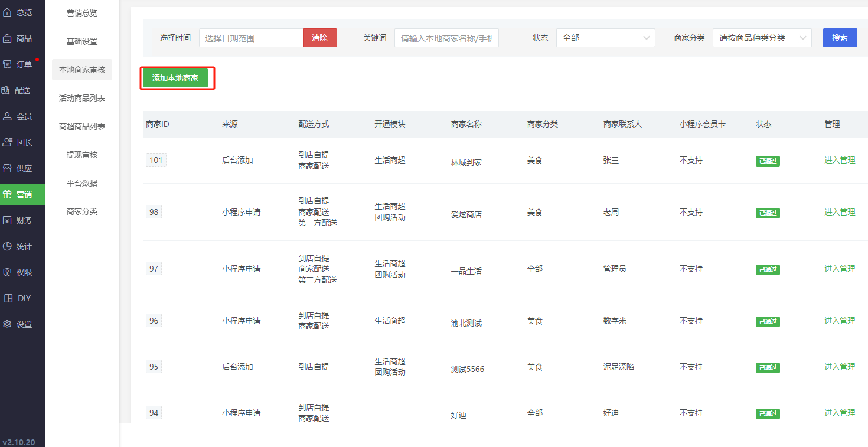The image size is (868, 447).
Task: Go to 基础设置 submenu item
Action: pyautogui.click(x=82, y=41)
